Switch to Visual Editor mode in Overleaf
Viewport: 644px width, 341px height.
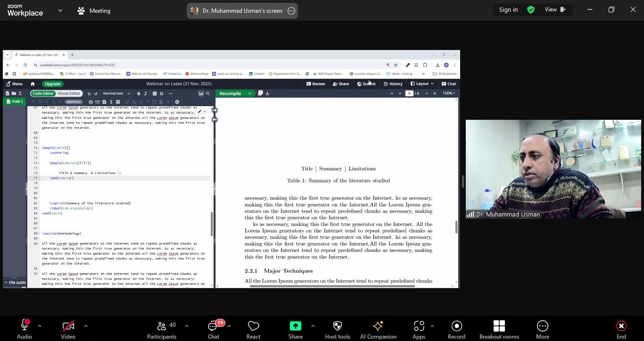pyautogui.click(x=69, y=93)
